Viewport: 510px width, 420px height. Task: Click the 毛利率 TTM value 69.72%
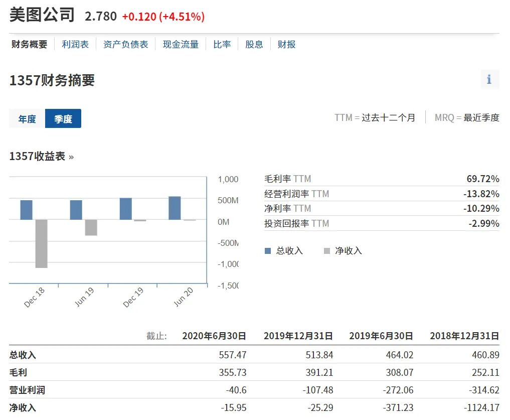coord(483,179)
